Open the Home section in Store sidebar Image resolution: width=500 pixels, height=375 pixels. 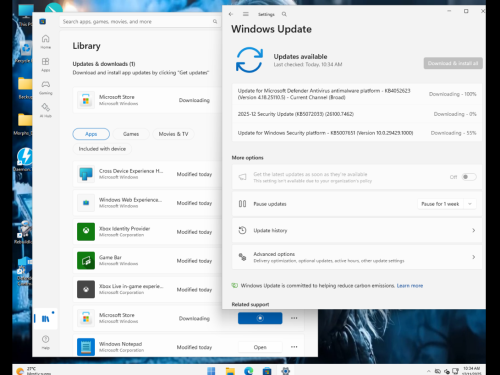[x=46, y=41]
